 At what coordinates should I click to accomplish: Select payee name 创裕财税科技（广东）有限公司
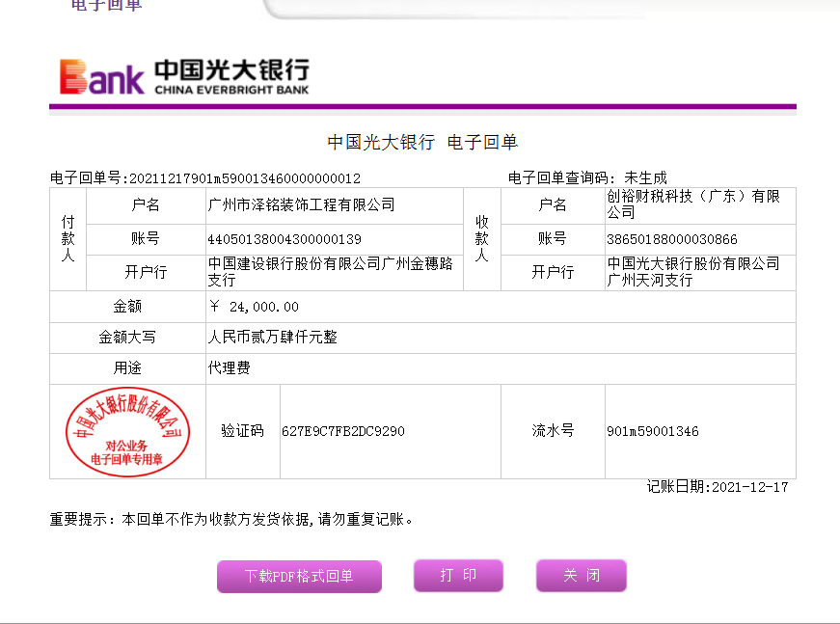(692, 204)
